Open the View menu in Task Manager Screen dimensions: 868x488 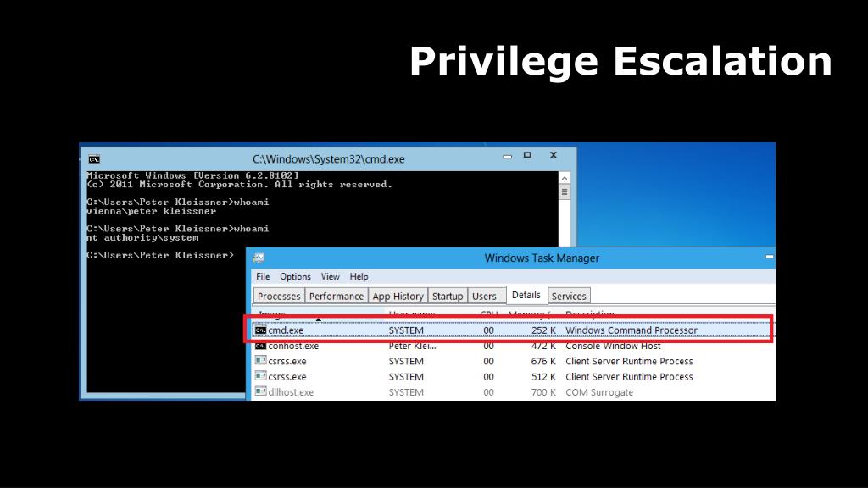tap(330, 277)
